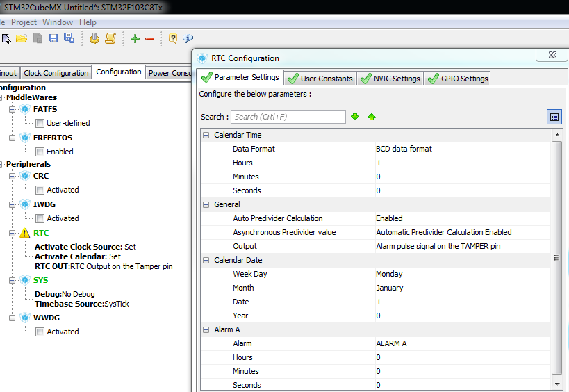Click the scrollbar down arrow
Image resolution: width=569 pixels, height=392 pixels.
click(x=557, y=384)
